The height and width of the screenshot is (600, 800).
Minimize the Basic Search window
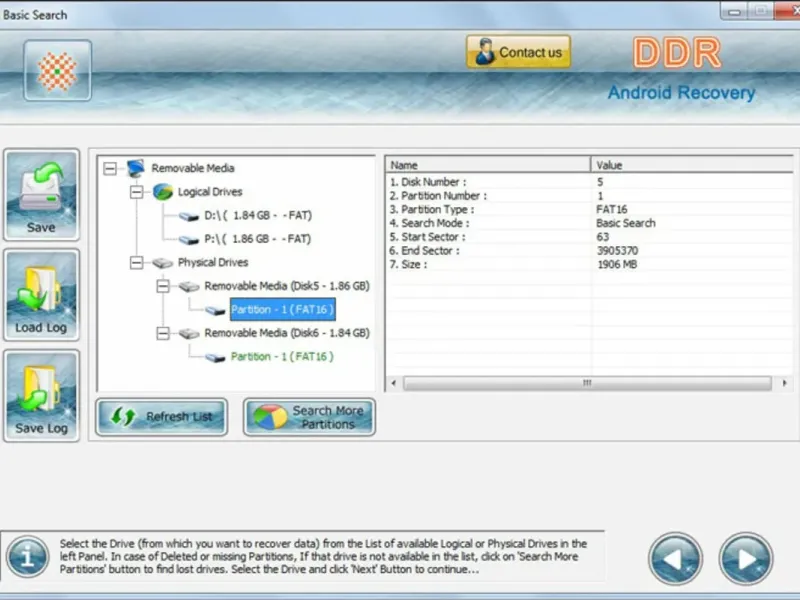click(734, 11)
